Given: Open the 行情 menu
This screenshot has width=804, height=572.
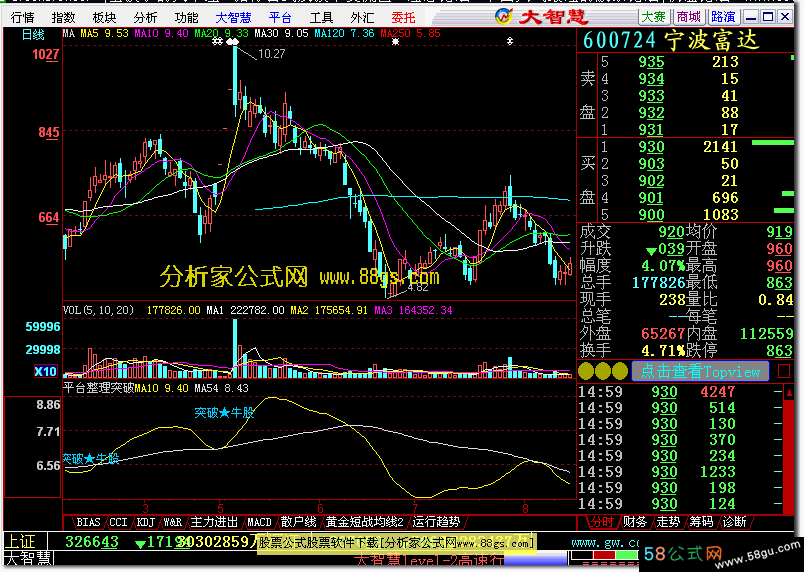Looking at the screenshot, I should click(x=23, y=18).
